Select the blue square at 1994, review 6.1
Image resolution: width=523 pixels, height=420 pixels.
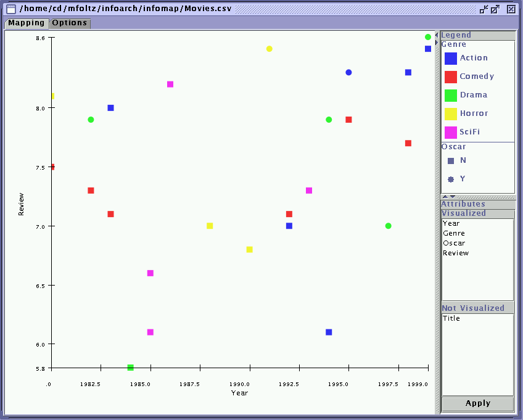(329, 332)
